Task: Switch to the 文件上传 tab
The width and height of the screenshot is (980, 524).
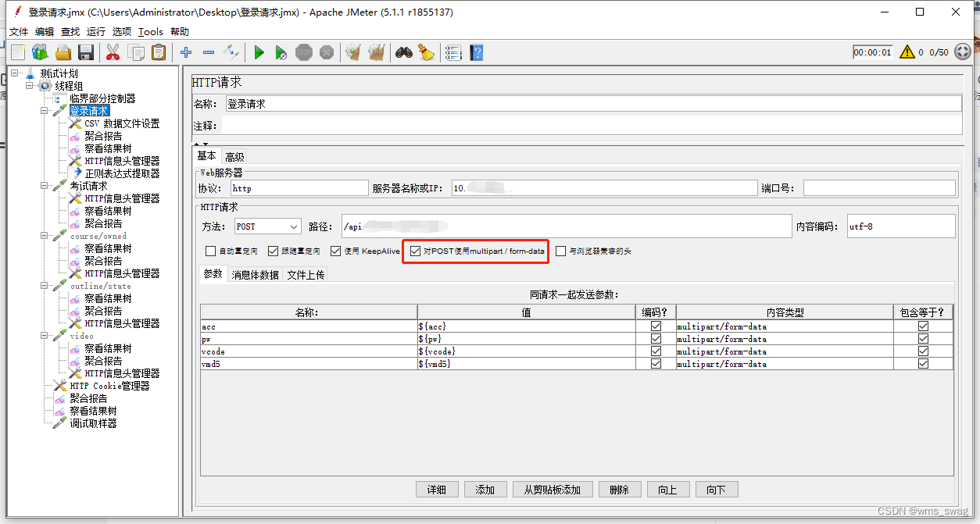Action: pos(306,275)
